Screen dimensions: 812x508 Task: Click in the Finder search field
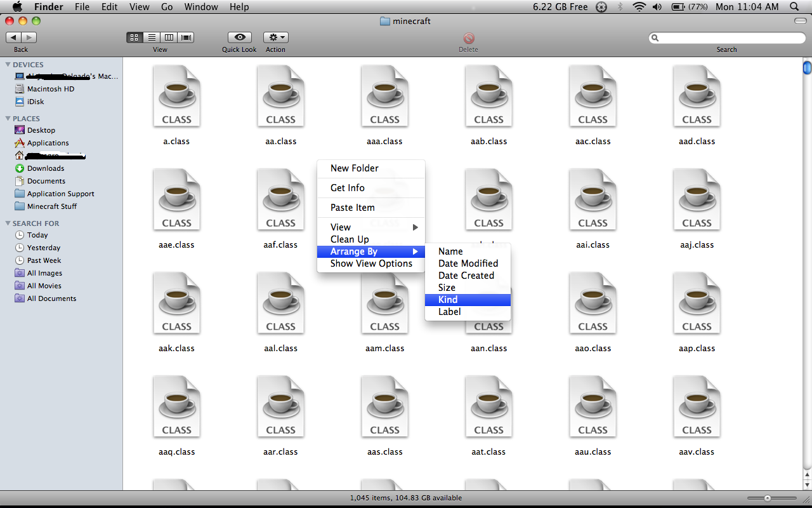pyautogui.click(x=726, y=38)
